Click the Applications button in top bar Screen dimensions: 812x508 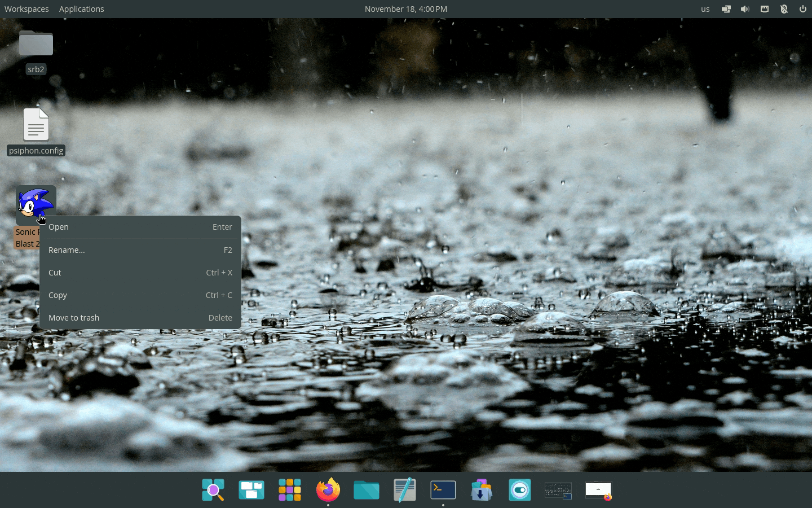(82, 9)
